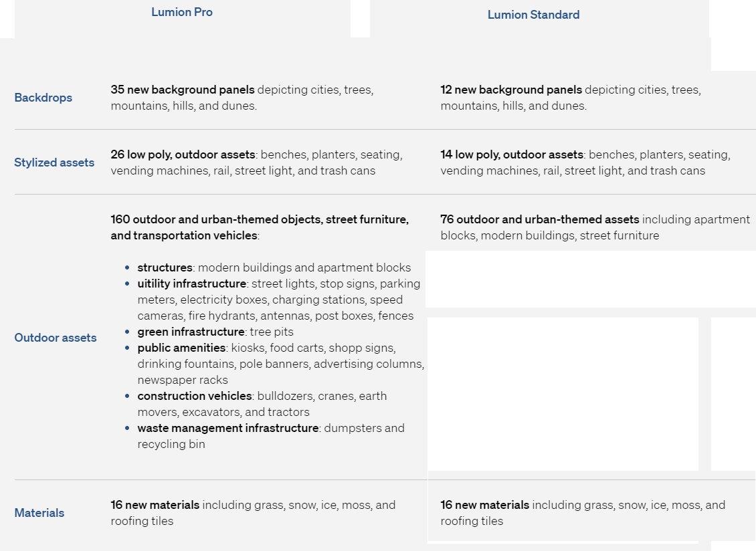Click the Lumion Standard column header

(x=533, y=15)
